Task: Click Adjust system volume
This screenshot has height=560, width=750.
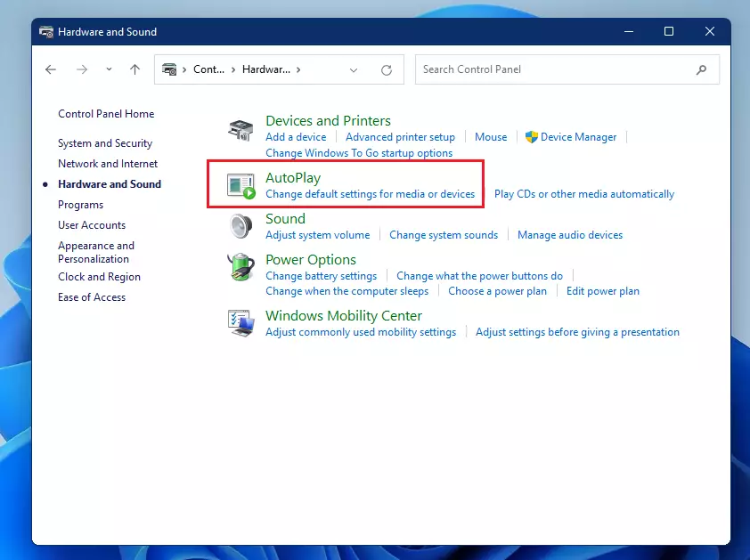Action: 318,235
